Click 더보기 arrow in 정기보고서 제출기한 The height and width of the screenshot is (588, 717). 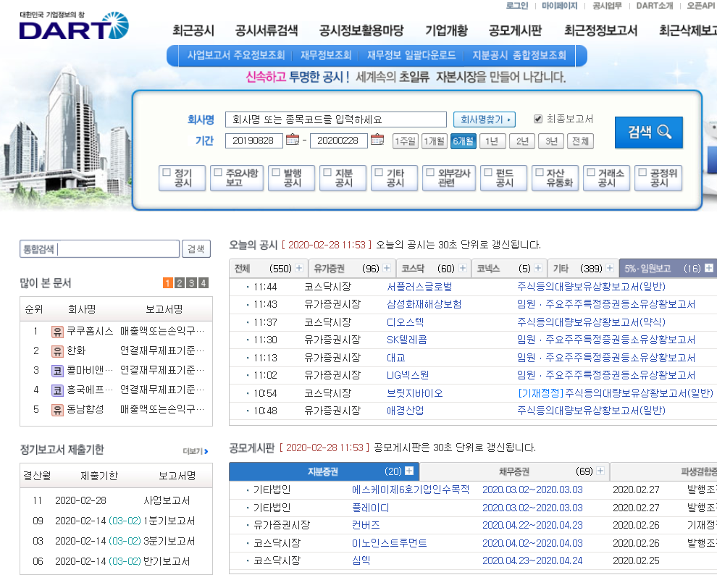(x=196, y=451)
